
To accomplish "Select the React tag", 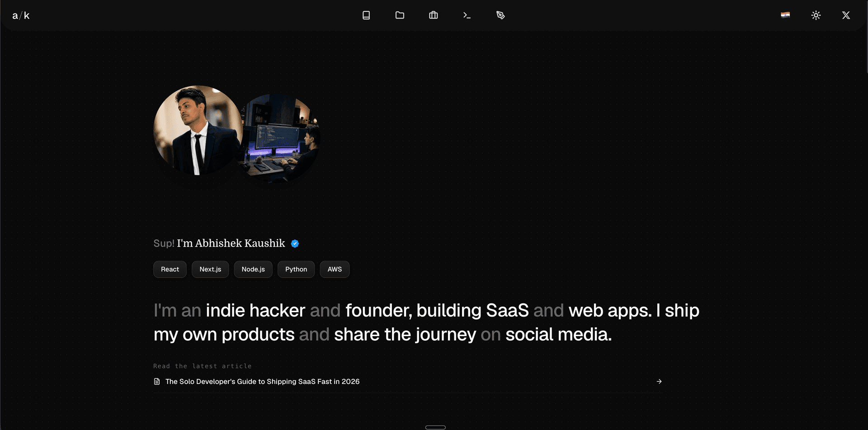I will [170, 269].
